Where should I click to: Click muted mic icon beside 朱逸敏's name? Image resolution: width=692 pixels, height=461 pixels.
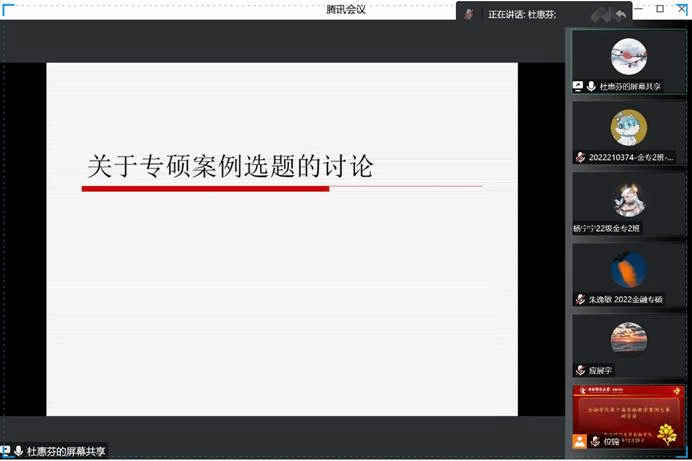tap(580, 299)
